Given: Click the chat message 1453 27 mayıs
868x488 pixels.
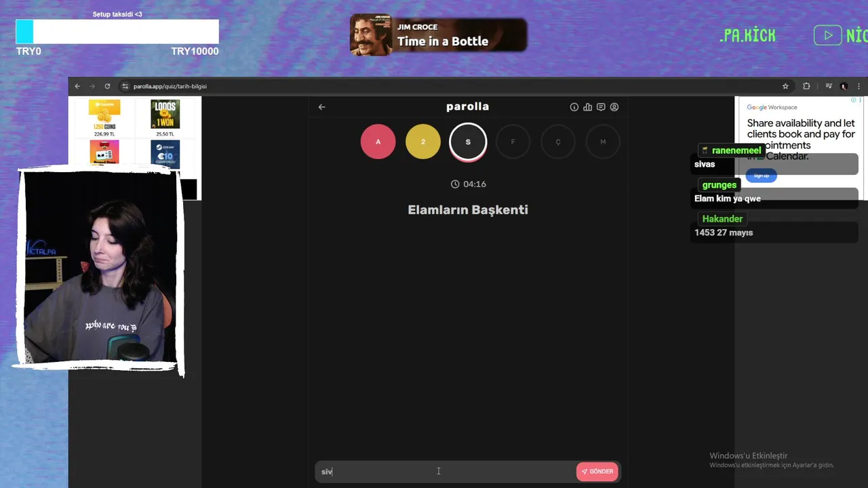Looking at the screenshot, I should 724,232.
